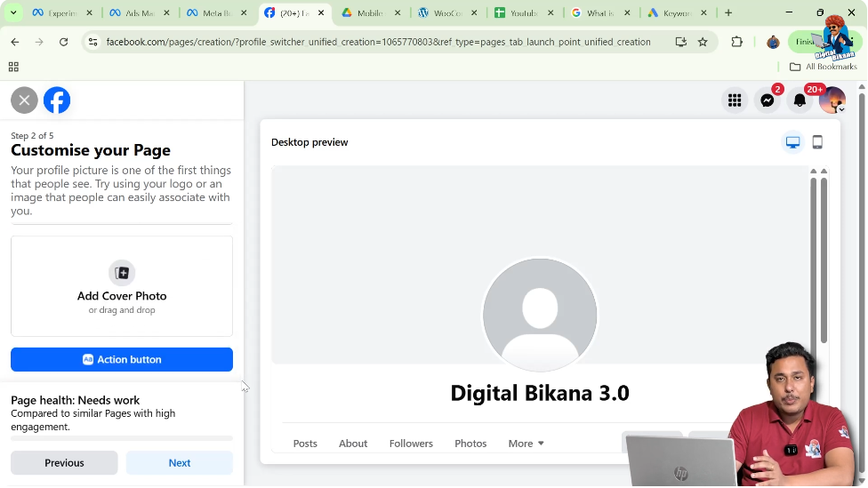Go to the Previous step
Image resolution: width=868 pixels, height=488 pixels.
click(64, 463)
